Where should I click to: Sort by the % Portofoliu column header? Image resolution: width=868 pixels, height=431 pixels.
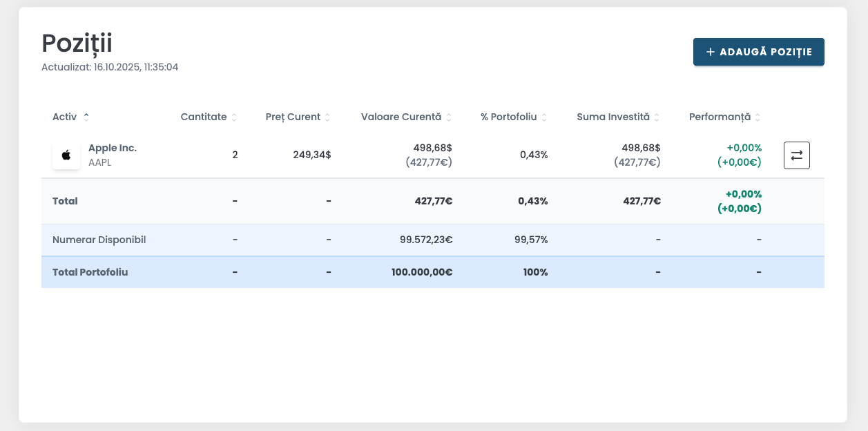(x=508, y=117)
